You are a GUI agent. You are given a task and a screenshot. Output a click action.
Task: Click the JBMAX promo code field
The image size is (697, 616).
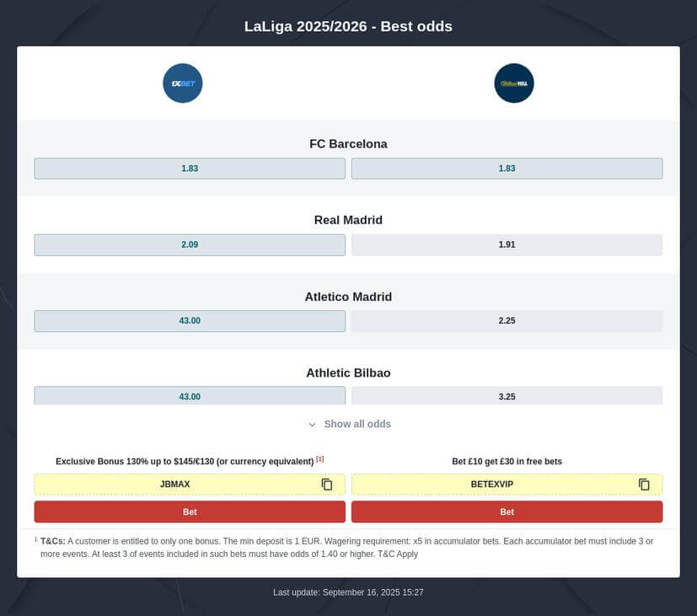[175, 485]
